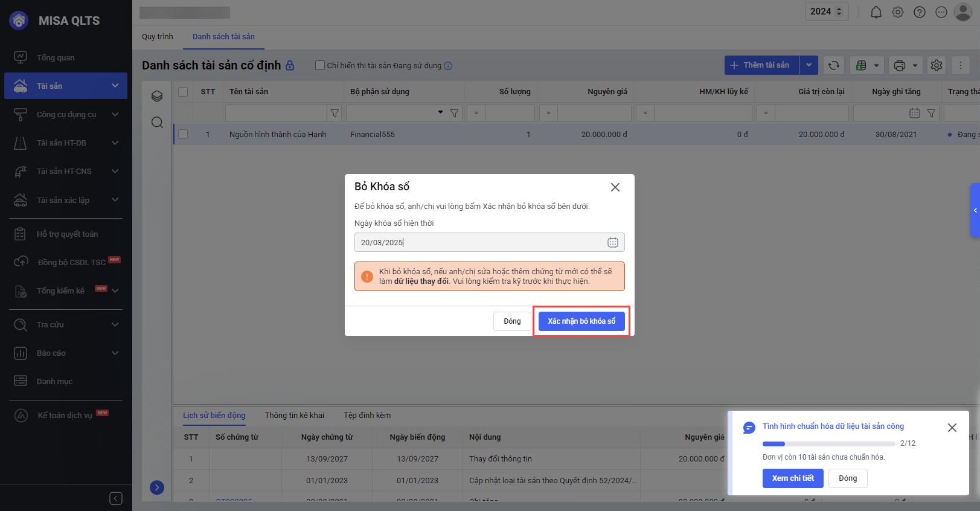
Task: Click the table settings gear icon
Action: coord(936,65)
